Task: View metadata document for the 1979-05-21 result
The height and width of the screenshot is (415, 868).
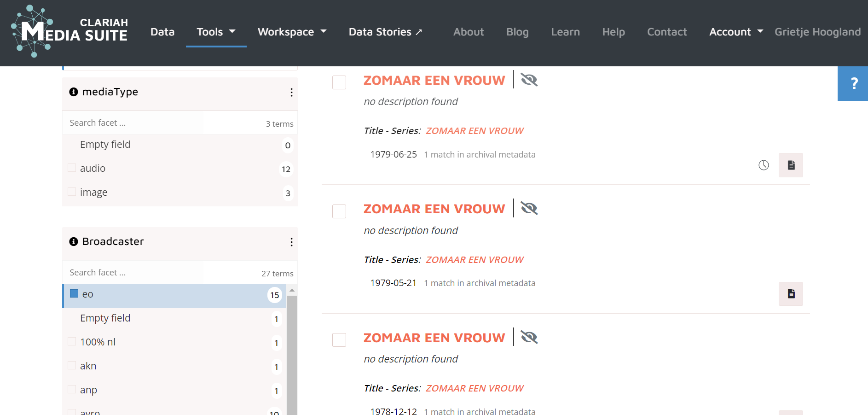Action: (x=790, y=293)
